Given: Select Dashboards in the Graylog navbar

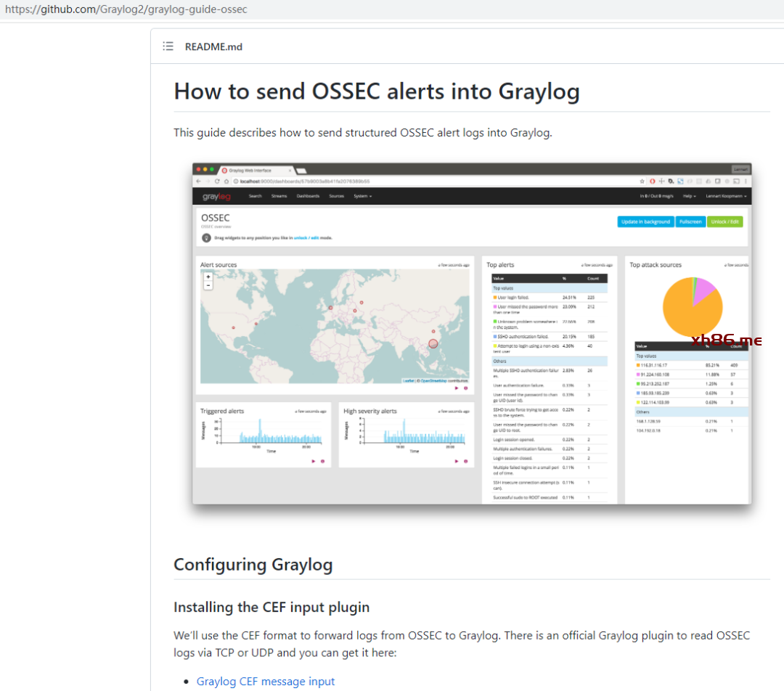Looking at the screenshot, I should [x=308, y=196].
